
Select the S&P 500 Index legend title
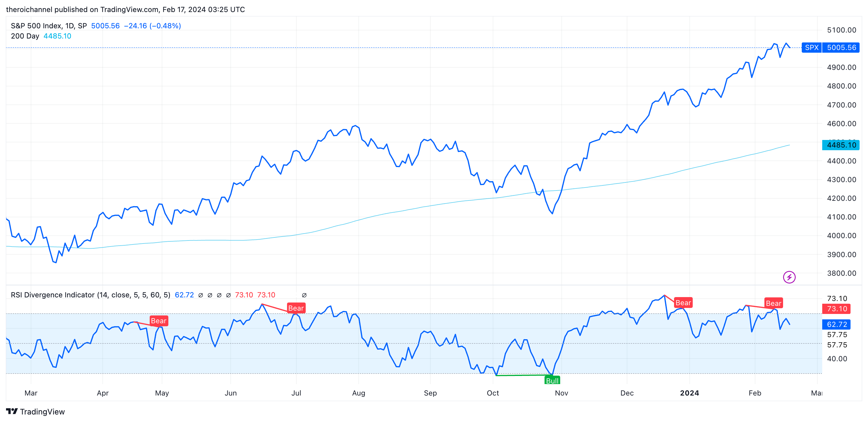48,26
